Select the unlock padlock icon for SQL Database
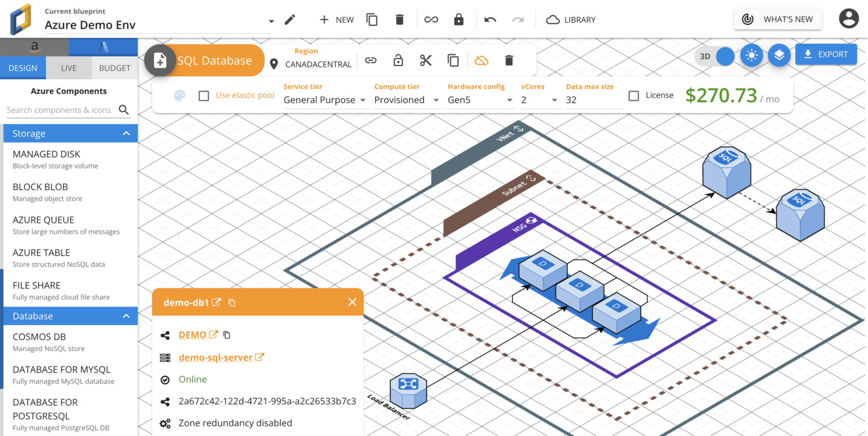 click(398, 60)
